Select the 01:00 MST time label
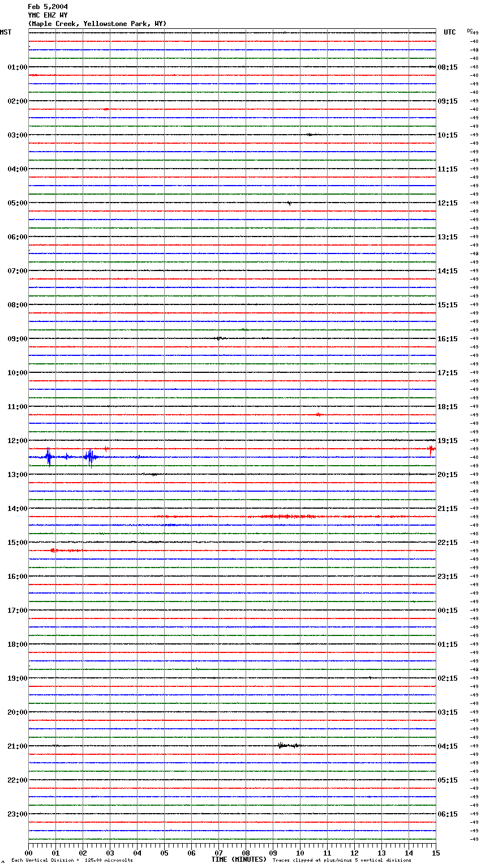Screen dimensions: 481x868 pos(18,67)
